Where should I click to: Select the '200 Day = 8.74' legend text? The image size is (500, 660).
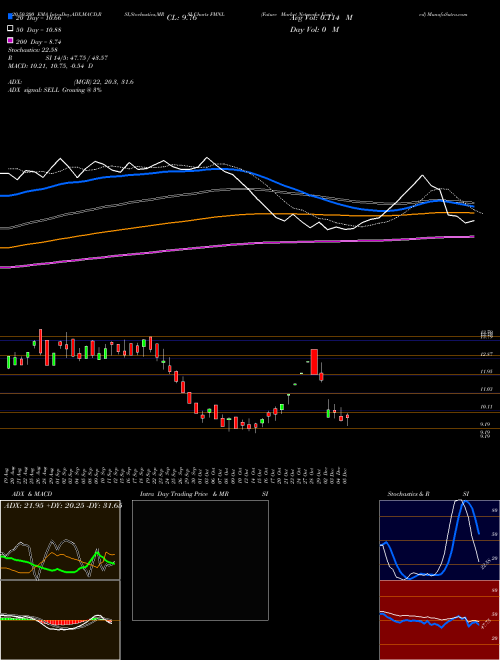(x=39, y=42)
